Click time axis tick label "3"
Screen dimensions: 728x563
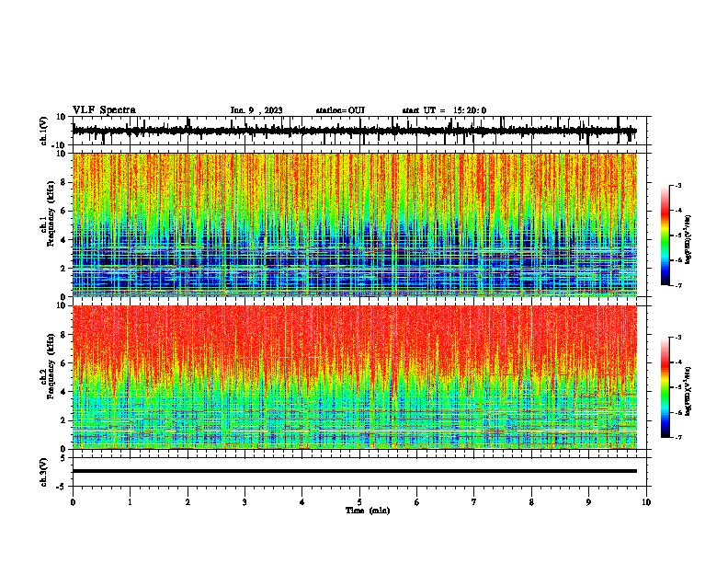245,502
